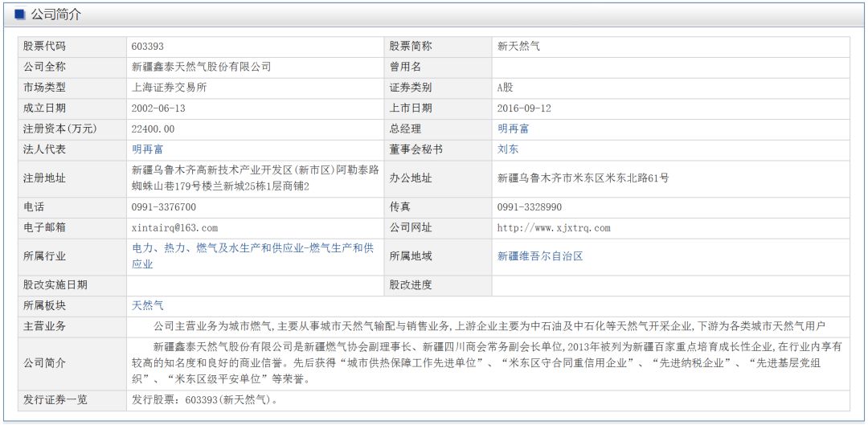The width and height of the screenshot is (868, 425).
Task: Click the 成立日期 label cell
Action: click(72, 108)
